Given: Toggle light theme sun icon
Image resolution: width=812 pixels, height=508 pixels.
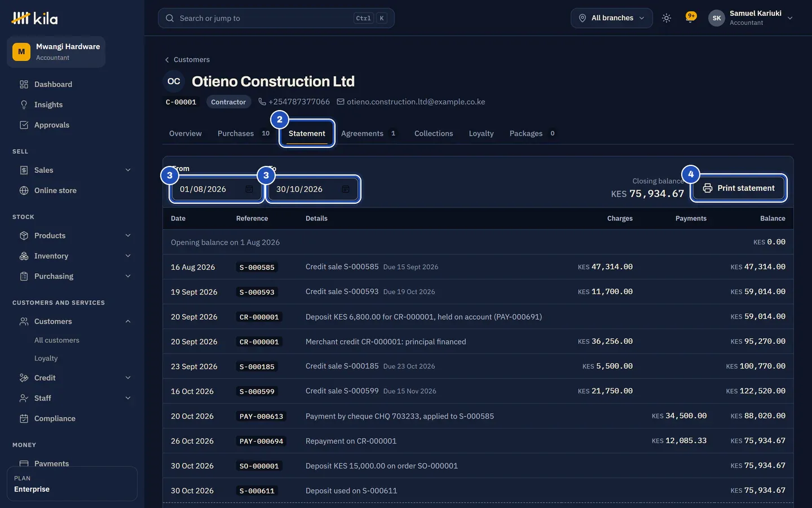Looking at the screenshot, I should point(667,18).
